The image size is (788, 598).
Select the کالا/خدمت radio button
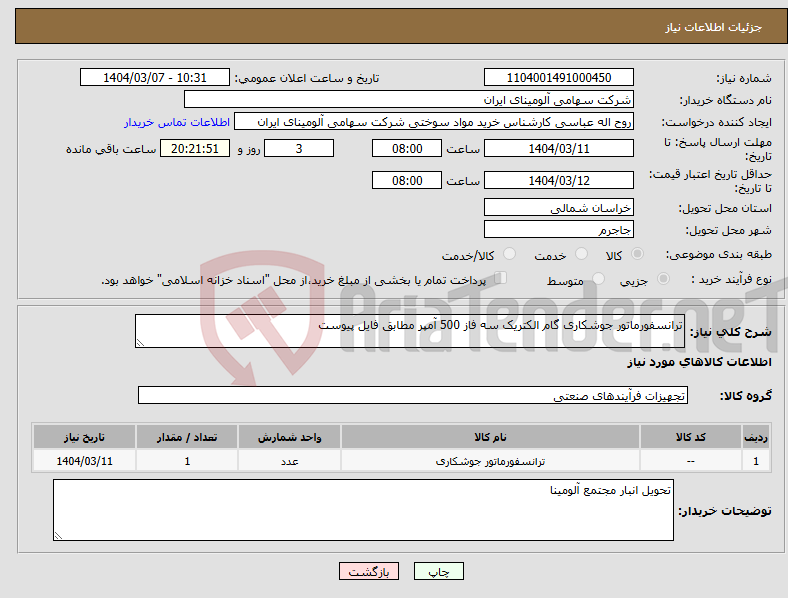(x=510, y=254)
